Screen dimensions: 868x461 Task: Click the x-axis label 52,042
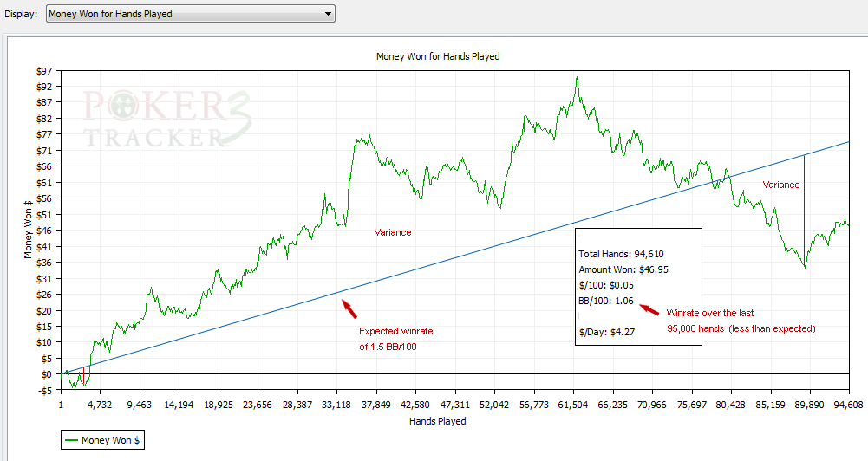click(494, 405)
